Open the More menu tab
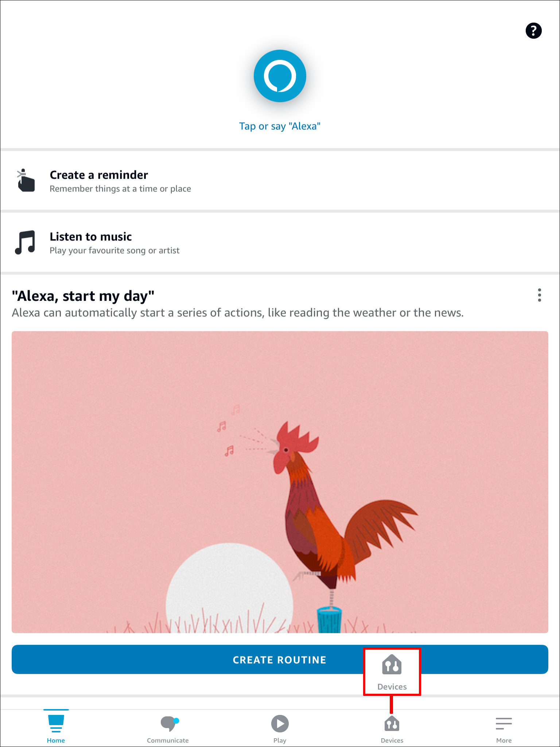The image size is (560, 747). click(x=504, y=728)
